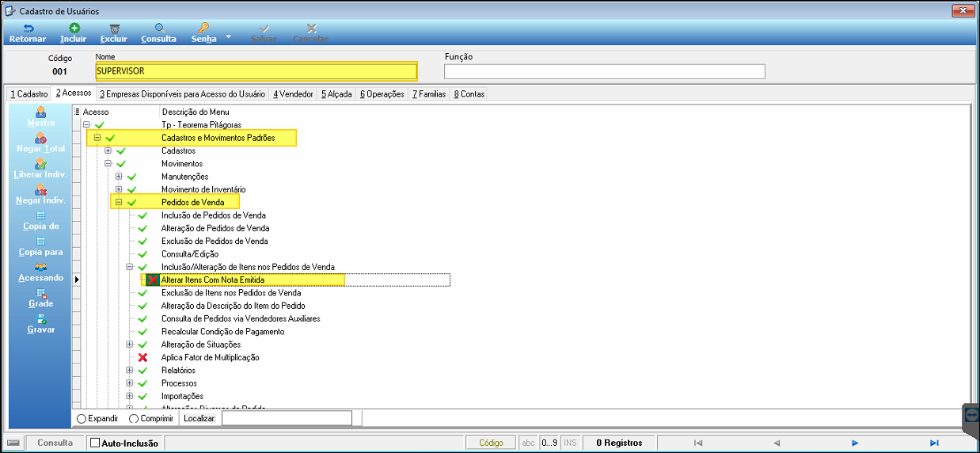Switch to the 6 Operações tab
Viewport: 980px width, 453px height.
click(382, 93)
